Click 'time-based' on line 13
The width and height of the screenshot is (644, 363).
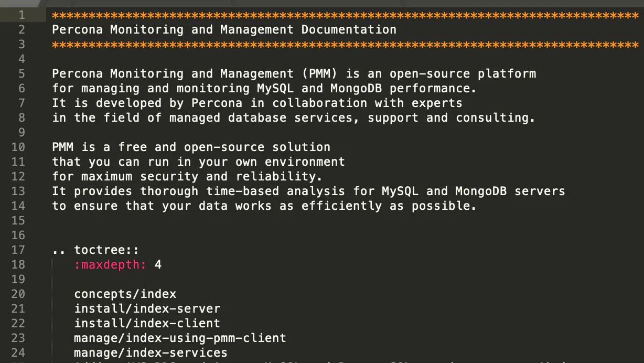click(x=242, y=191)
